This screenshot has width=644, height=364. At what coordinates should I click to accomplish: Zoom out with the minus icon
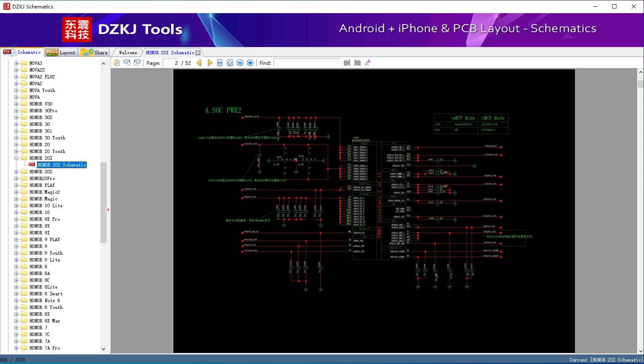click(240, 63)
